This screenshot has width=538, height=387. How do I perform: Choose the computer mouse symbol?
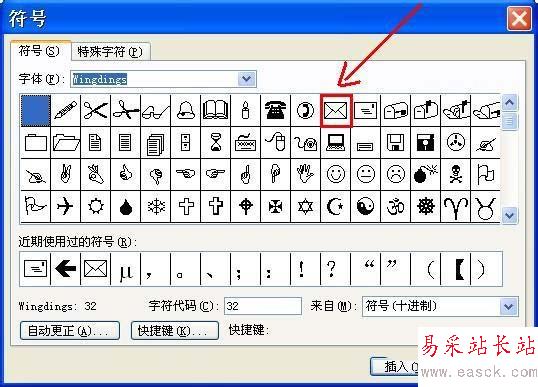[275, 142]
